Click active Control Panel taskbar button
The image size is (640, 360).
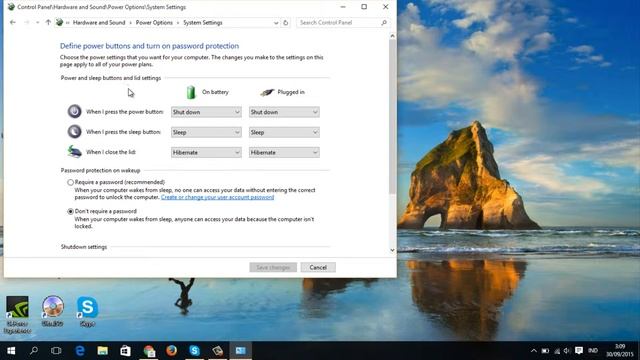[240, 351]
